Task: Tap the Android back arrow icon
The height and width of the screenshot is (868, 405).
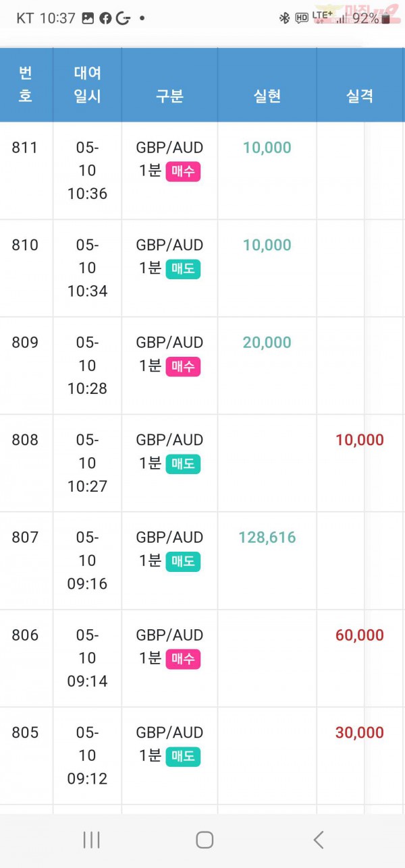Action: click(319, 840)
